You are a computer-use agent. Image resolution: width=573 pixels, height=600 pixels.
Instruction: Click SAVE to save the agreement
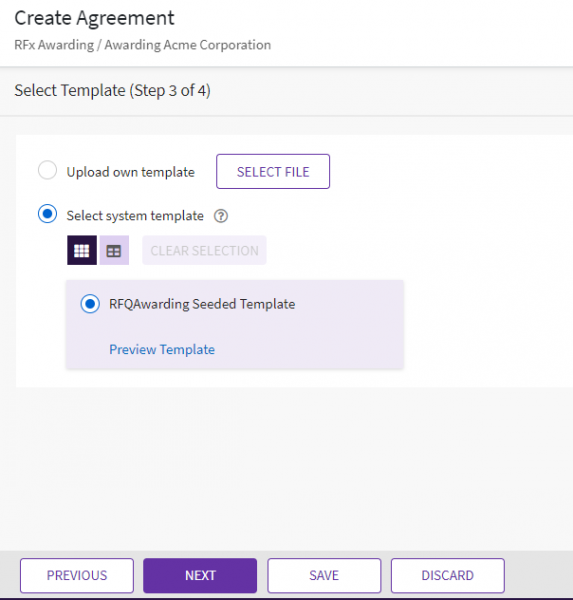coord(324,576)
